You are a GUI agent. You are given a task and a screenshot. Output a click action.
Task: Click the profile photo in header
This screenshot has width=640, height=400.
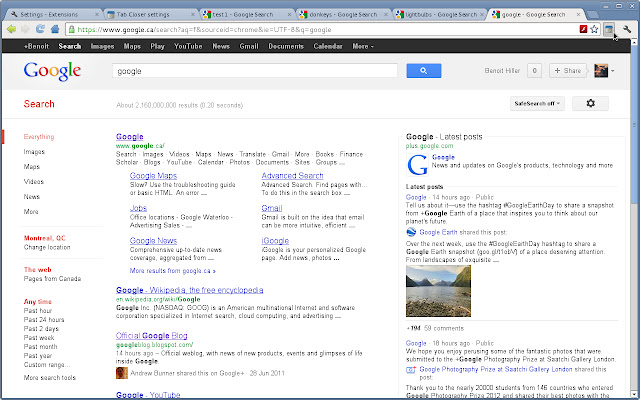pyautogui.click(x=601, y=71)
